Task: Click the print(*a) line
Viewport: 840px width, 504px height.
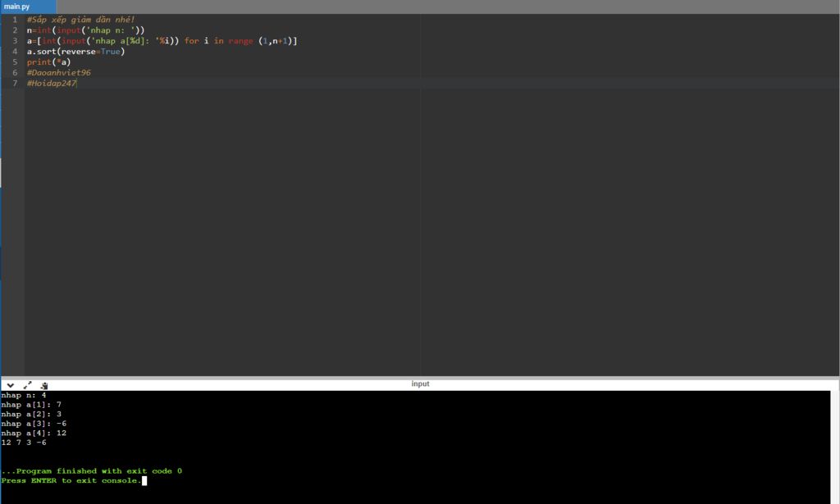Action: (48, 62)
